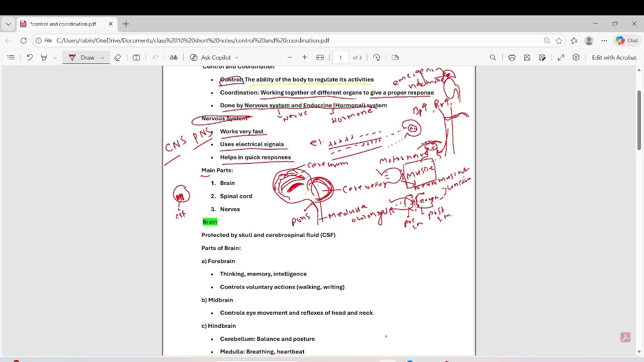Click 'Medulla: Breathing, heartbeat' bullet

pos(262,352)
